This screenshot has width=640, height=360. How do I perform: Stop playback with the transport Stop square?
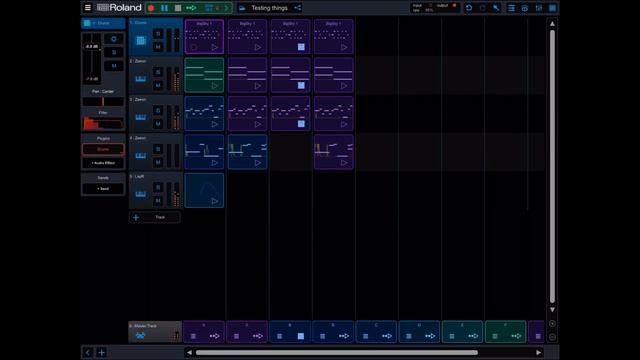[x=178, y=8]
